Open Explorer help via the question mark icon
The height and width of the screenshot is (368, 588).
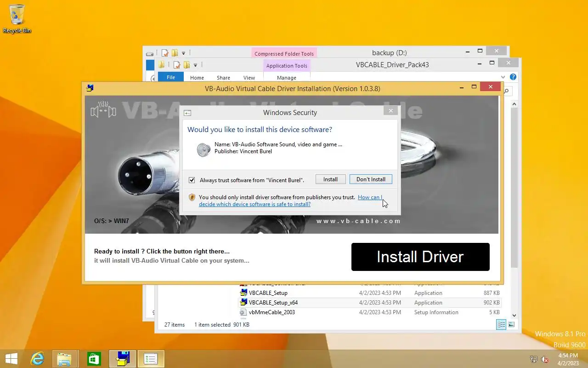tap(513, 77)
